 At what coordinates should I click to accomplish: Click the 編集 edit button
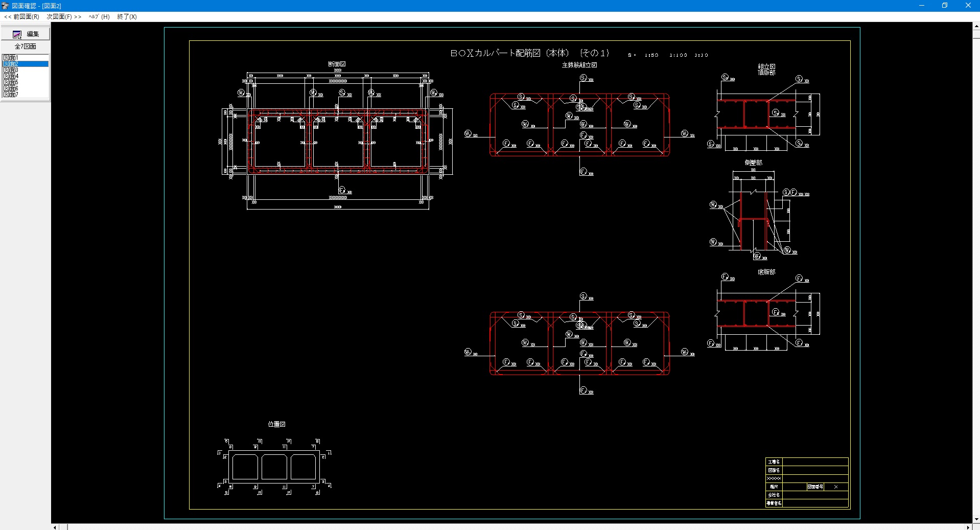point(26,34)
